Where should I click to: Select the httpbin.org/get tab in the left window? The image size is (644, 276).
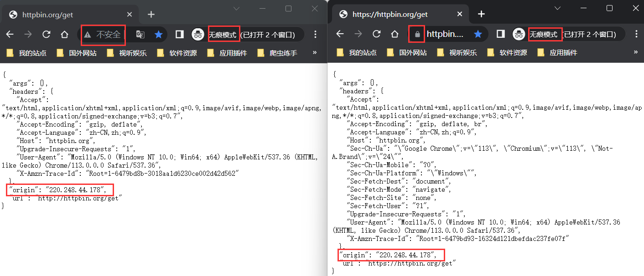[47, 15]
